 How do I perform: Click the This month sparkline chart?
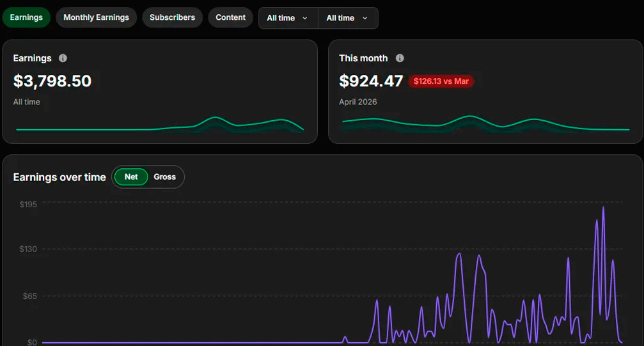click(x=485, y=123)
